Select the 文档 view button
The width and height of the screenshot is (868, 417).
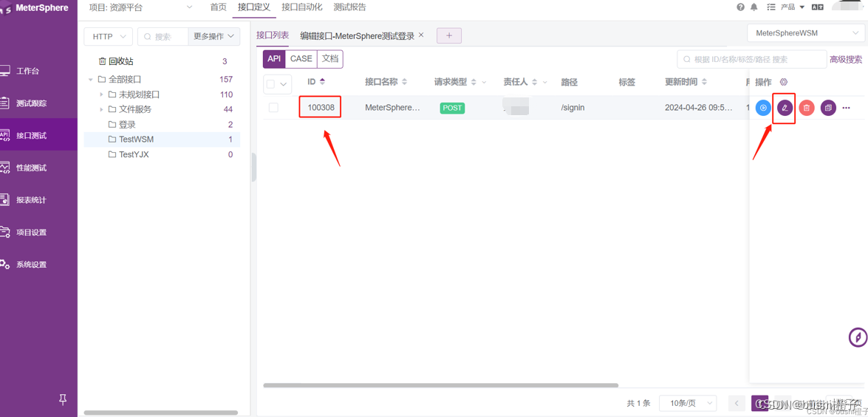coord(330,58)
